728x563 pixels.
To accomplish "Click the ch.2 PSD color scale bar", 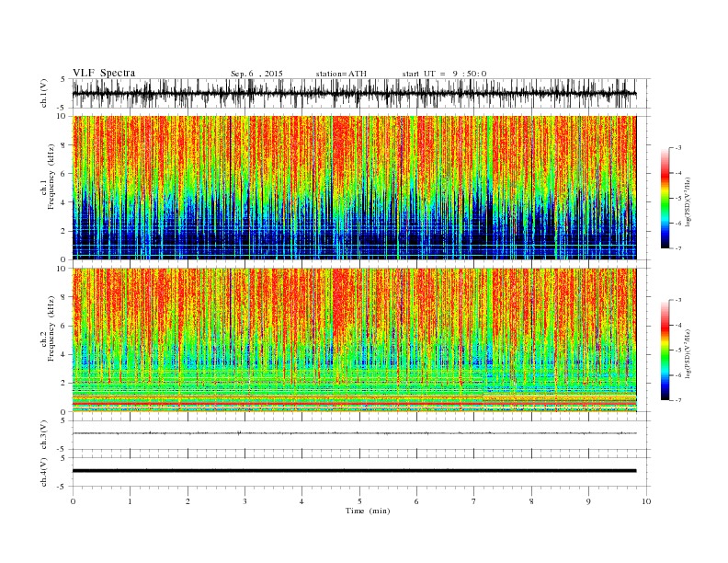I will point(665,350).
